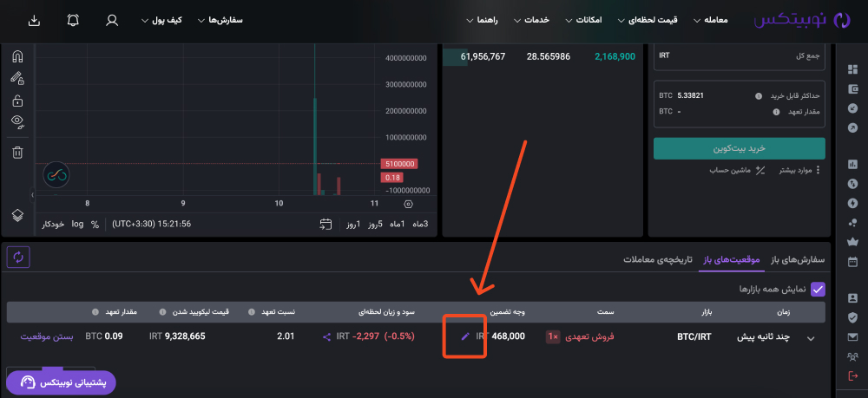Viewport: 868px width, 398px height.
Task: Open the سفارش‌ها dropdown in header
Action: tap(220, 21)
